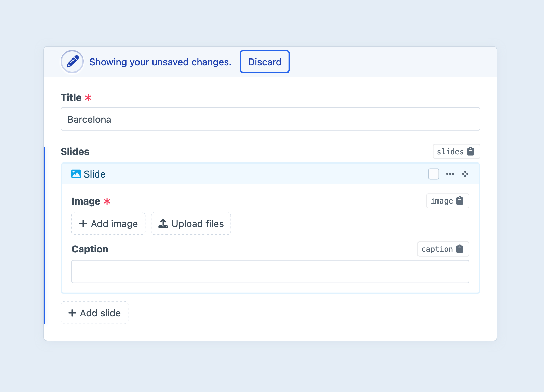The height and width of the screenshot is (392, 544).
Task: Copy the caption handle via clipboard icon
Action: pyautogui.click(x=460, y=249)
